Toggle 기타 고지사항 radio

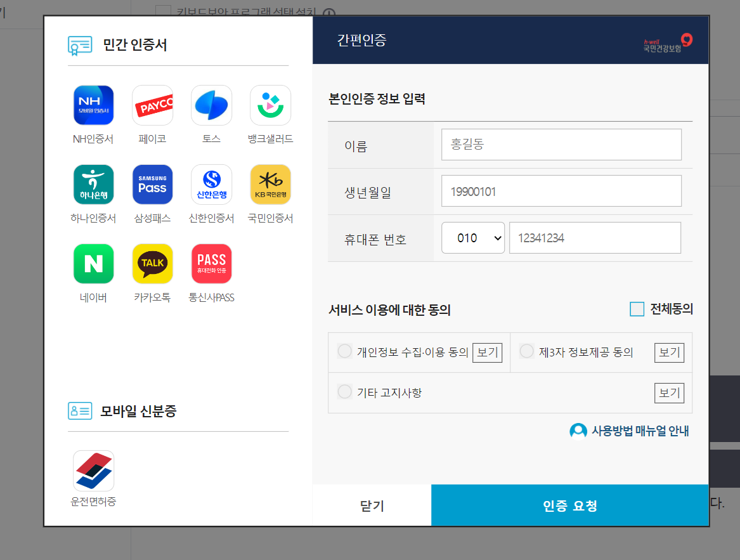click(x=345, y=392)
